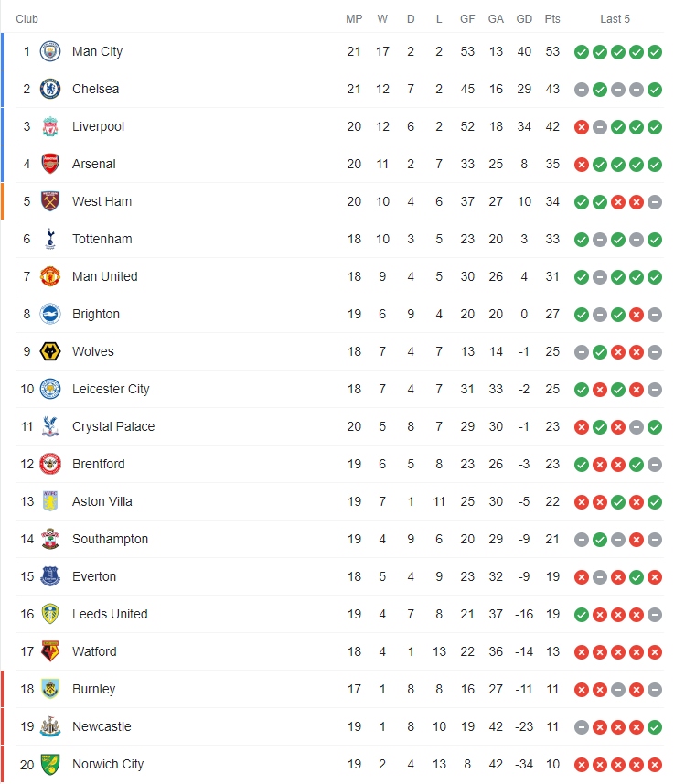Open the Man United team link
685x784 pixels.
(x=104, y=276)
